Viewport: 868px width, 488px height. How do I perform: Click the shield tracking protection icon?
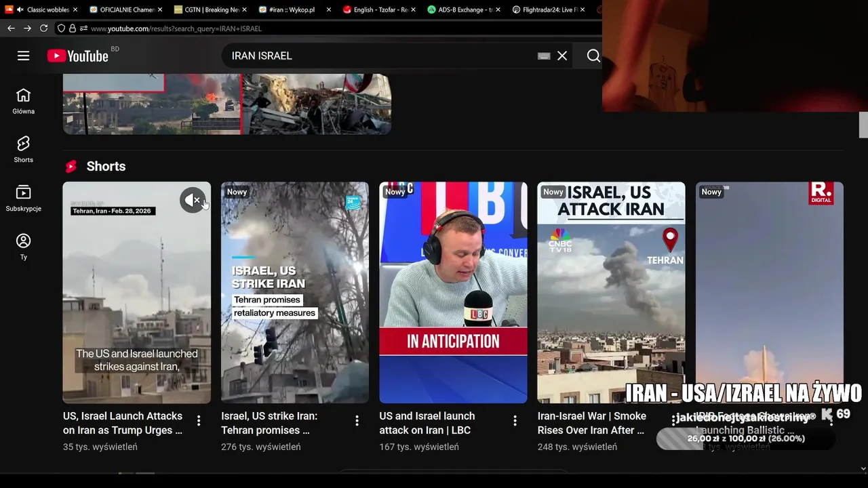61,28
